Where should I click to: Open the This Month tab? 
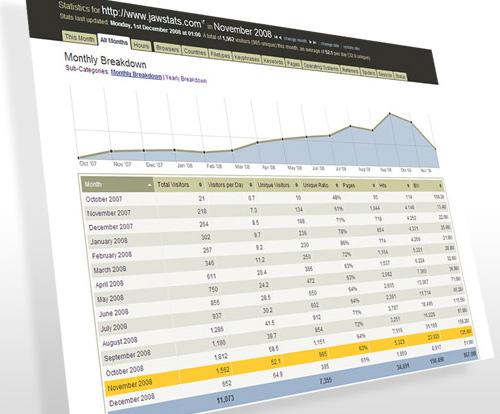80,37
